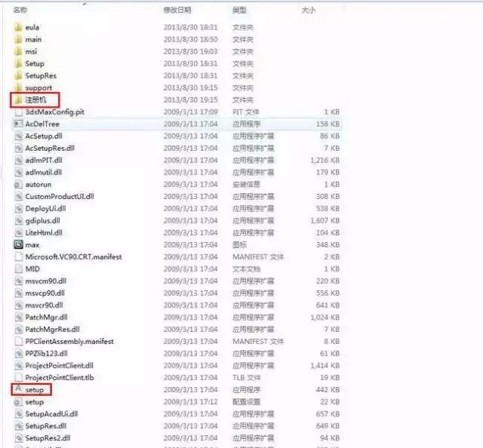Viewport: 483px width, 448px height.
Task: Select the main folder icon
Action: click(18, 39)
